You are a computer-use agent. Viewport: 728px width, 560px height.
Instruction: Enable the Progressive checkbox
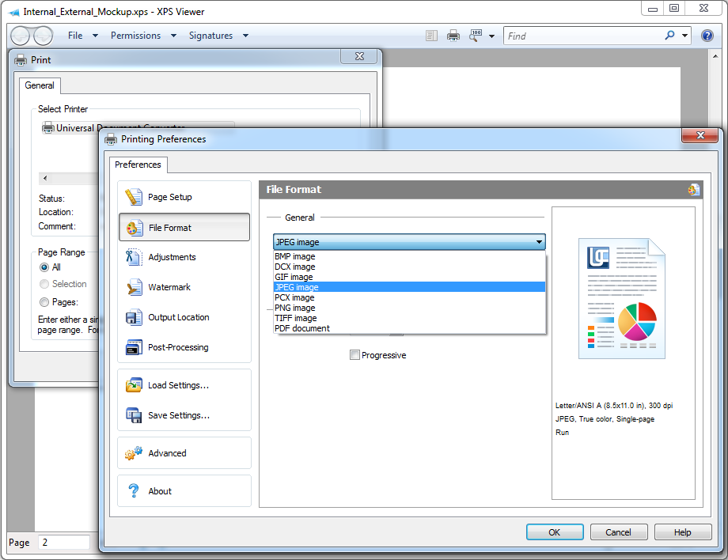(x=355, y=355)
